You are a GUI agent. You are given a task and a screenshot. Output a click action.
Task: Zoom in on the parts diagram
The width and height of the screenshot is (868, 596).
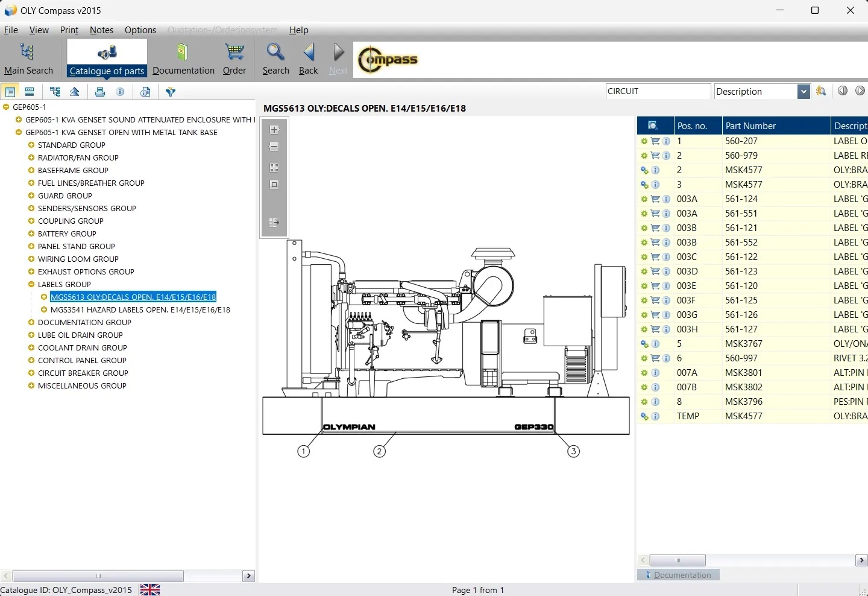click(274, 130)
